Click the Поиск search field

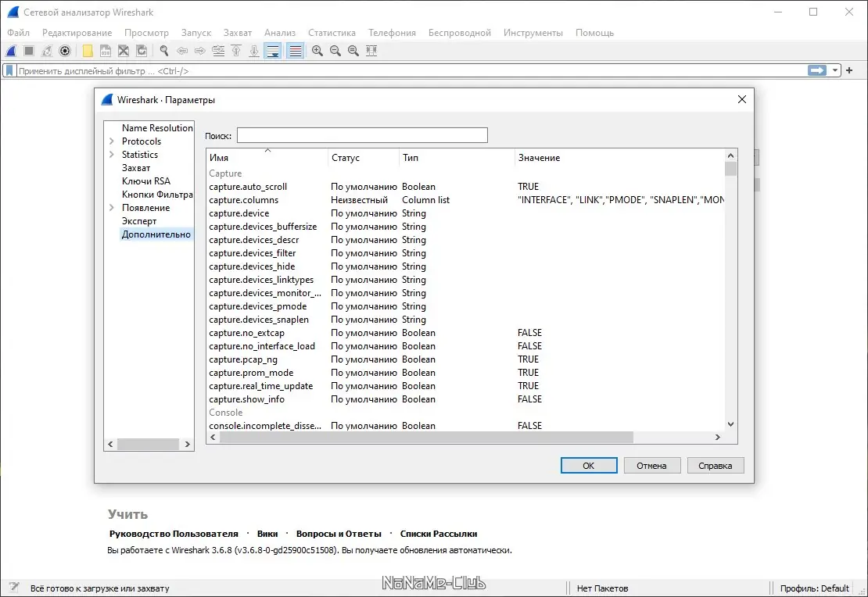pos(362,135)
